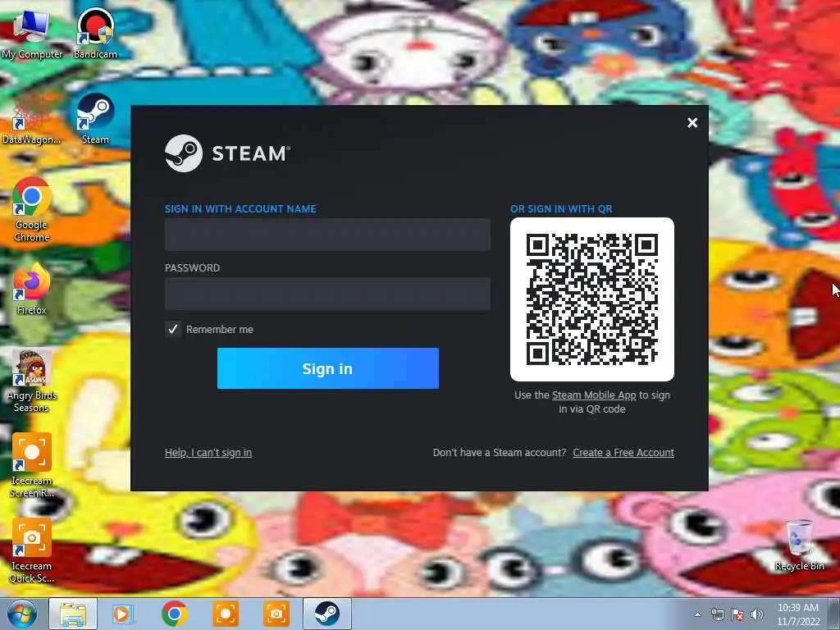The width and height of the screenshot is (840, 630).
Task: Open Create a Free Account link
Action: point(623,453)
